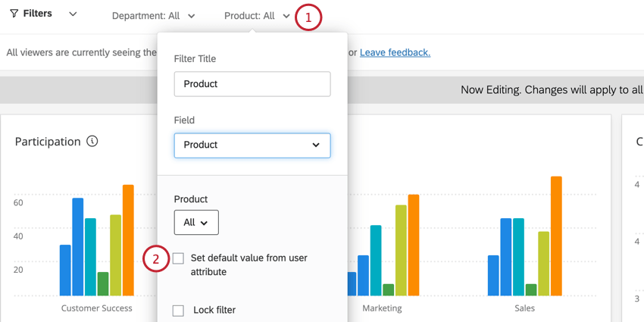Open the Department: All filter dropdown
Image resolution: width=644 pixels, height=322 pixels.
coord(153,16)
